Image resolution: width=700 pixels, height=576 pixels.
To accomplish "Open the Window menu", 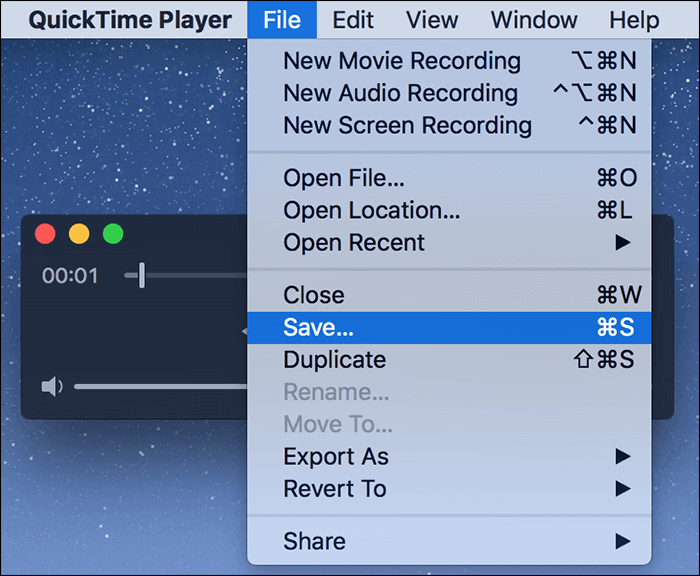I will point(533,20).
